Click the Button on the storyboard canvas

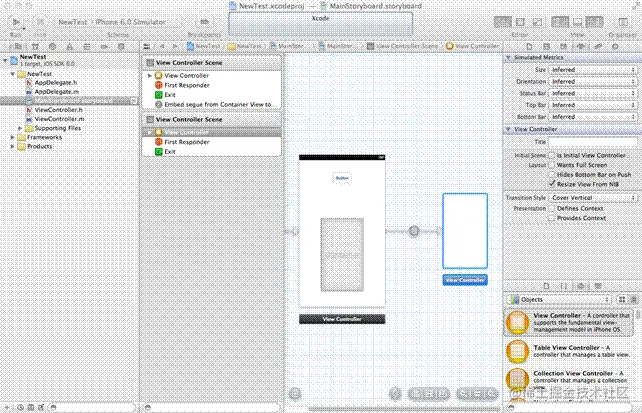(342, 178)
